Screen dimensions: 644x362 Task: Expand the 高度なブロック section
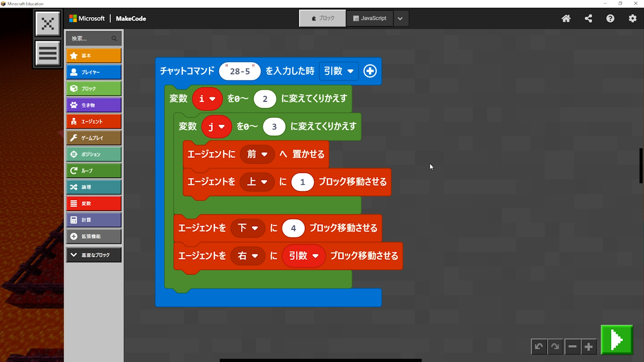tap(94, 255)
